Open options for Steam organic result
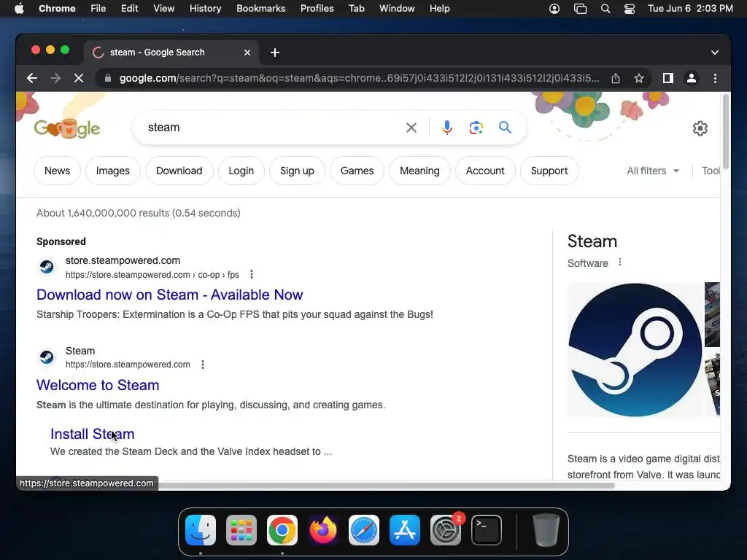Viewport: 747px width, 560px height. point(203,365)
